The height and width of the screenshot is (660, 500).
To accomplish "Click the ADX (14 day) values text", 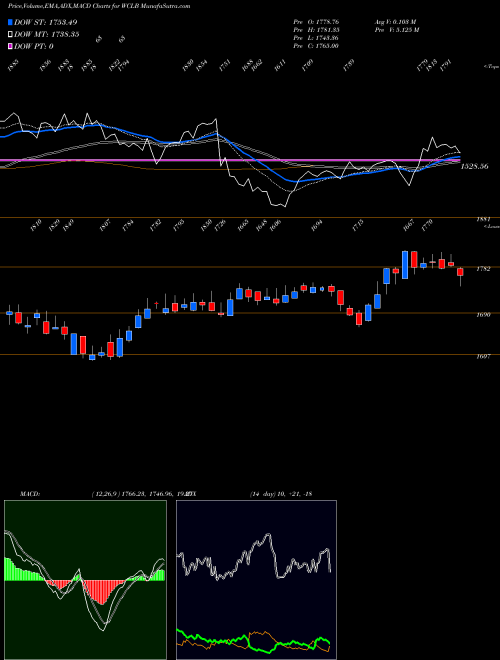I will point(281,494).
